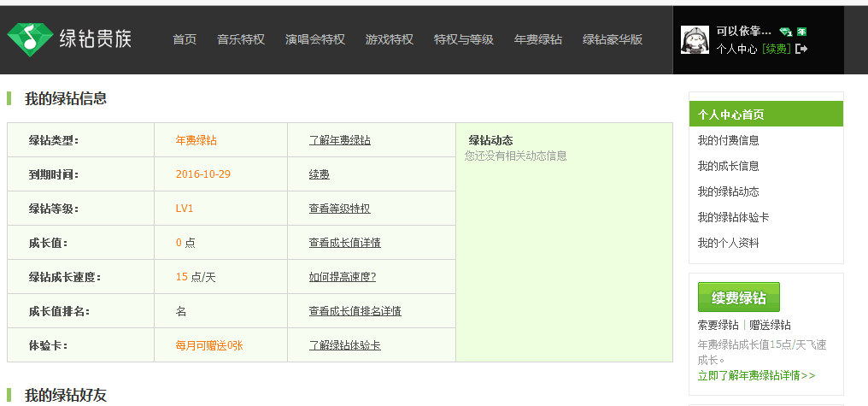Click the 体验卡: label
Viewport: 868px width, 406px height.
[48, 345]
